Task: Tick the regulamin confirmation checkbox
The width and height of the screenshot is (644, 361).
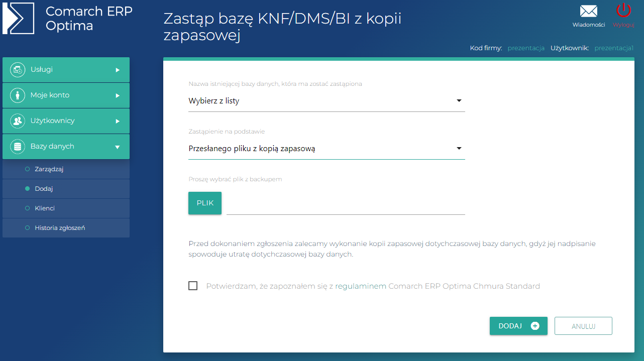Action: [193, 286]
